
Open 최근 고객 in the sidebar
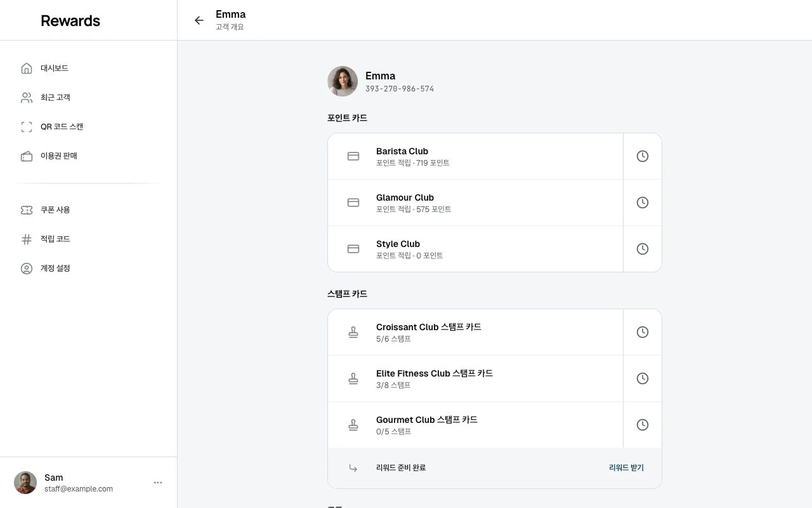click(89, 97)
